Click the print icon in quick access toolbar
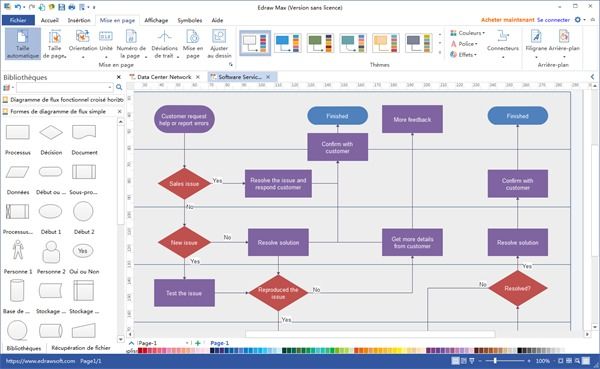This screenshot has height=369, width=600. pos(72,7)
